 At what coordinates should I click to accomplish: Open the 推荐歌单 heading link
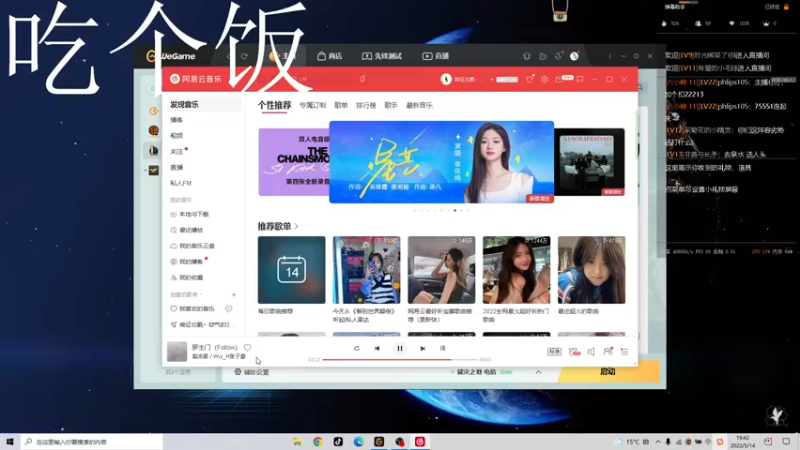[278, 226]
